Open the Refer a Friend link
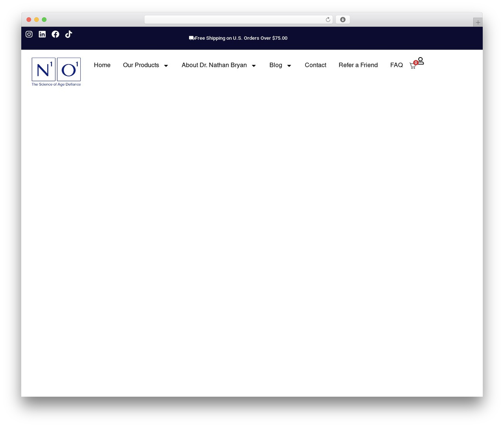This screenshot has height=427, width=504. point(358,65)
